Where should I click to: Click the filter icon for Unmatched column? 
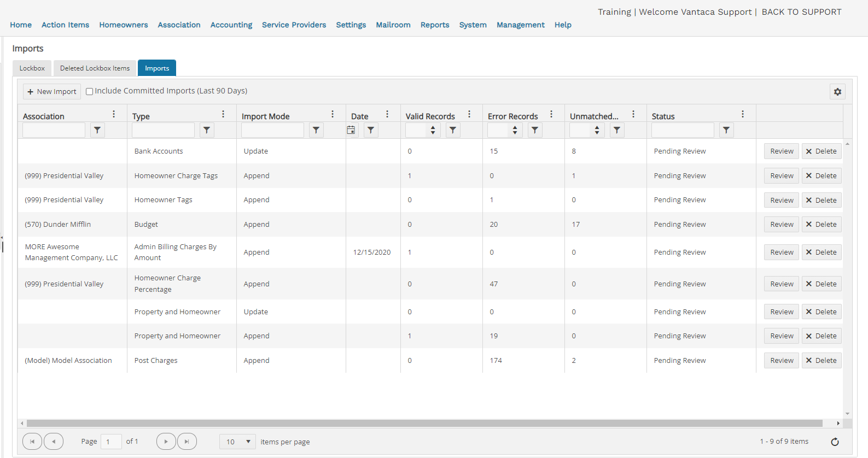[x=617, y=130]
